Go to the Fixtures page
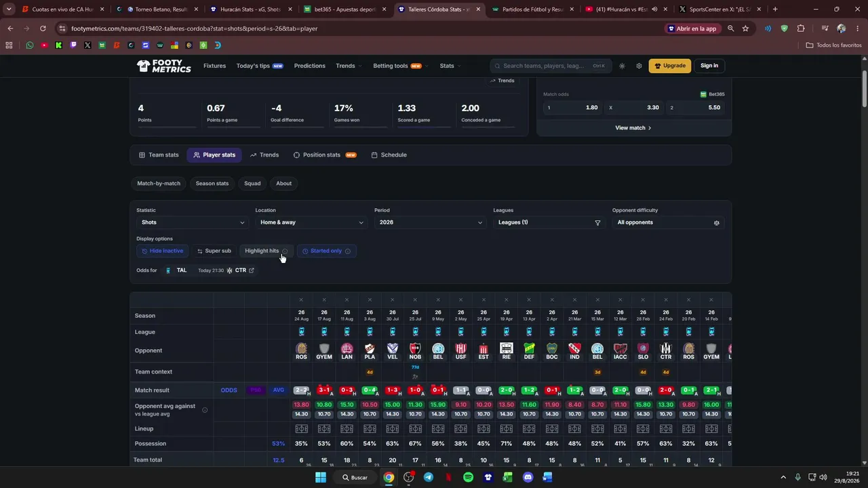Viewport: 868px width, 488px height. coord(214,66)
